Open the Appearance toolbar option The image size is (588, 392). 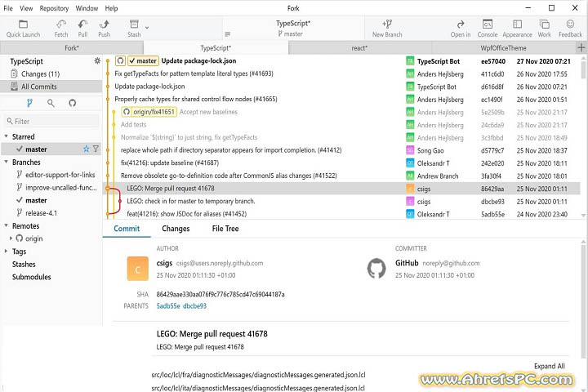coord(517,29)
